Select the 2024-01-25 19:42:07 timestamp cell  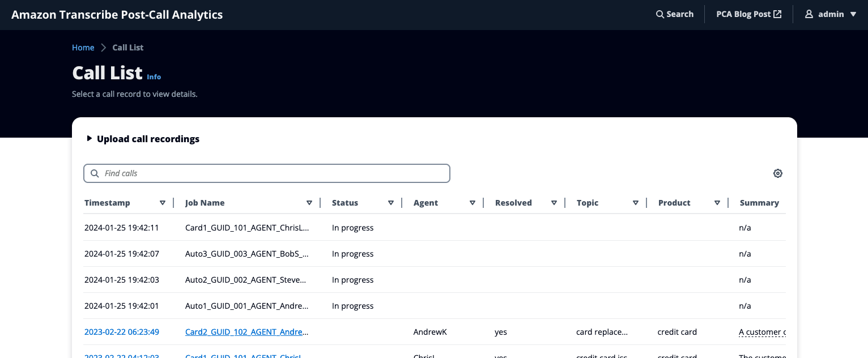tap(122, 254)
